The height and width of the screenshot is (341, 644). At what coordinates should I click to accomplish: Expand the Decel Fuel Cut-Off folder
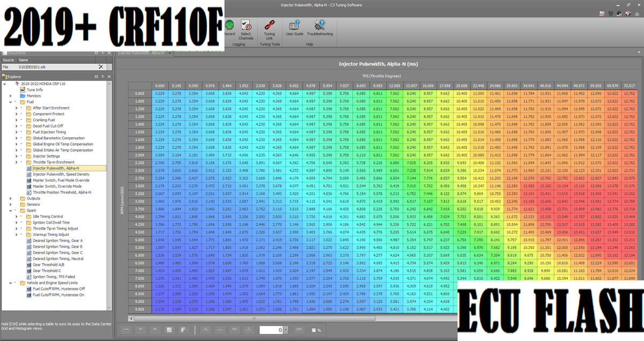click(17, 126)
